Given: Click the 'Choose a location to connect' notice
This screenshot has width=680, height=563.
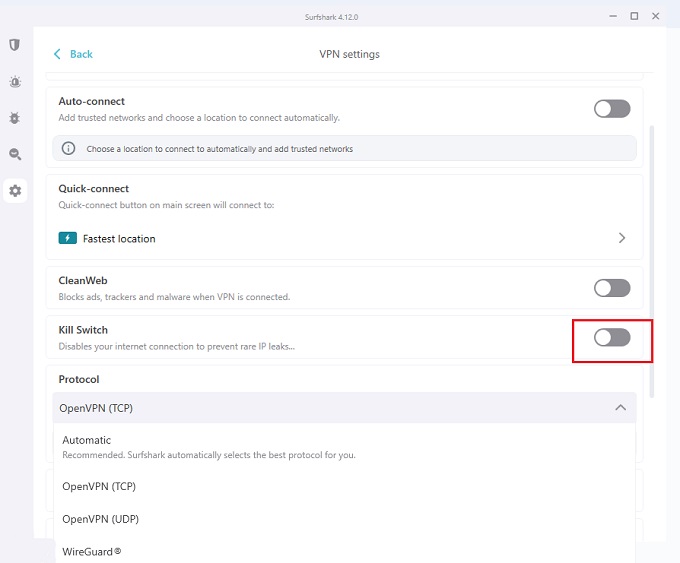Looking at the screenshot, I should (x=344, y=148).
